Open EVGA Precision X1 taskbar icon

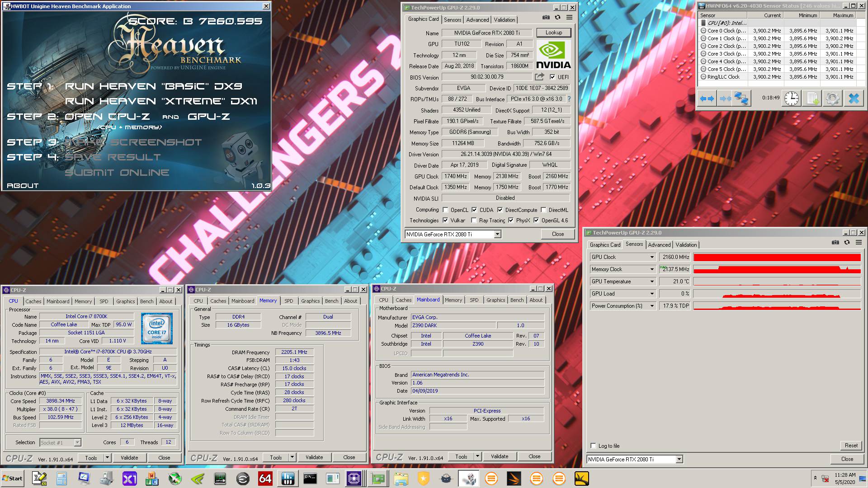coord(130,479)
